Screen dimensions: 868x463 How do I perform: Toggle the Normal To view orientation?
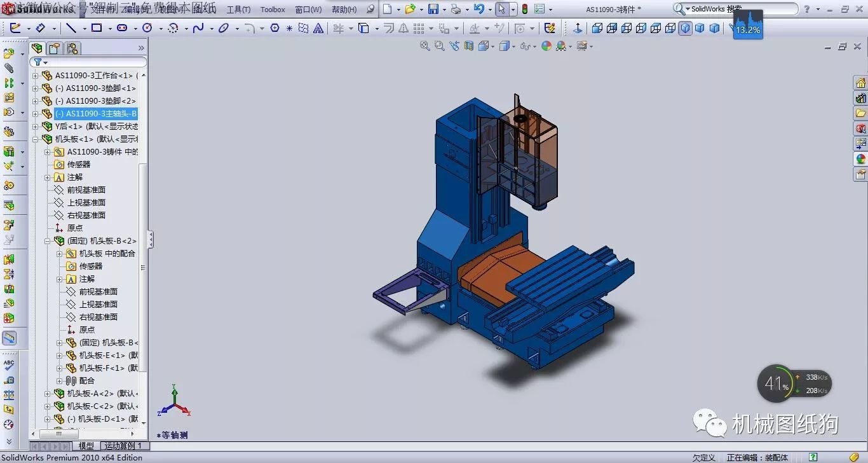tap(578, 28)
